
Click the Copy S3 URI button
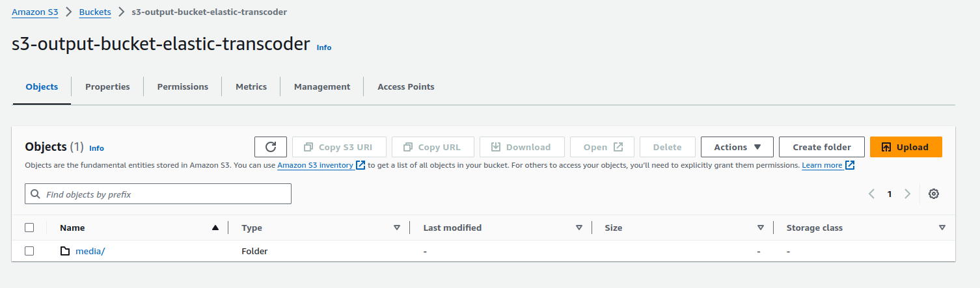(340, 147)
